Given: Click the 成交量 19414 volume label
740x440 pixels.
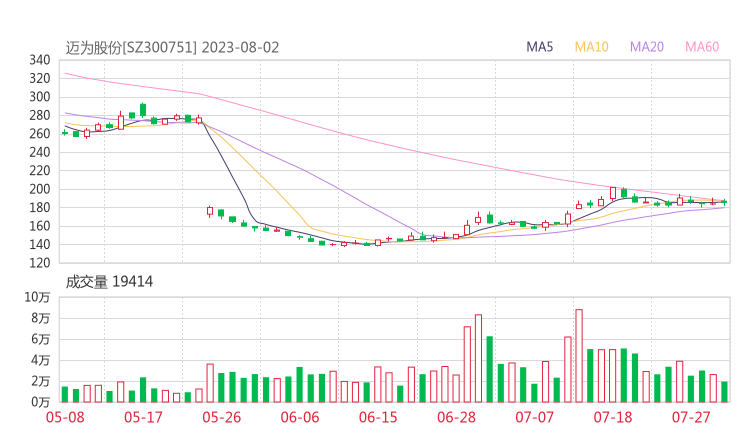Looking at the screenshot, I should point(109,282).
